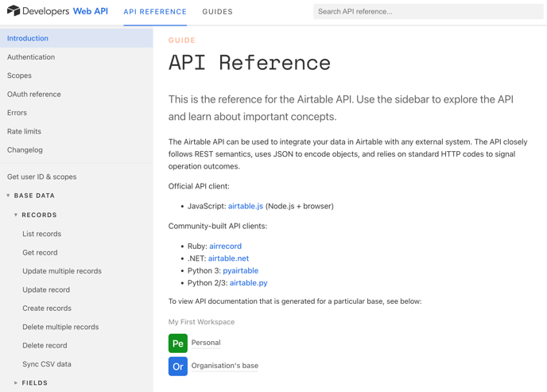Viewport: 547px width, 392px height.
Task: Collapse the BASE DATA section
Action: [x=9, y=196]
